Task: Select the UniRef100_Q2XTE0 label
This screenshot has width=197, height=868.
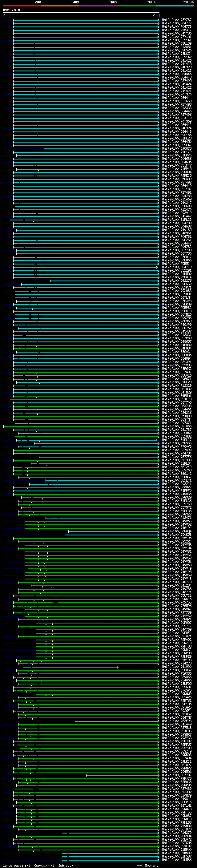Action: (177, 118)
